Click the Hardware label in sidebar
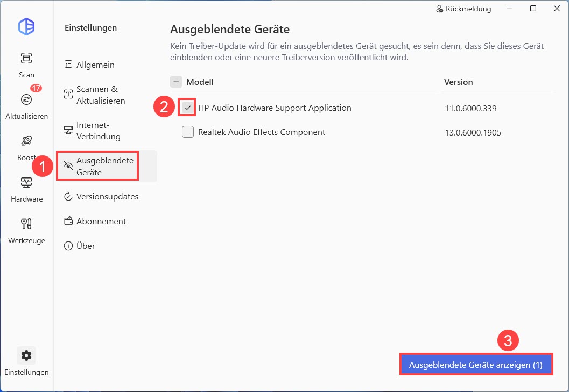 click(x=26, y=199)
